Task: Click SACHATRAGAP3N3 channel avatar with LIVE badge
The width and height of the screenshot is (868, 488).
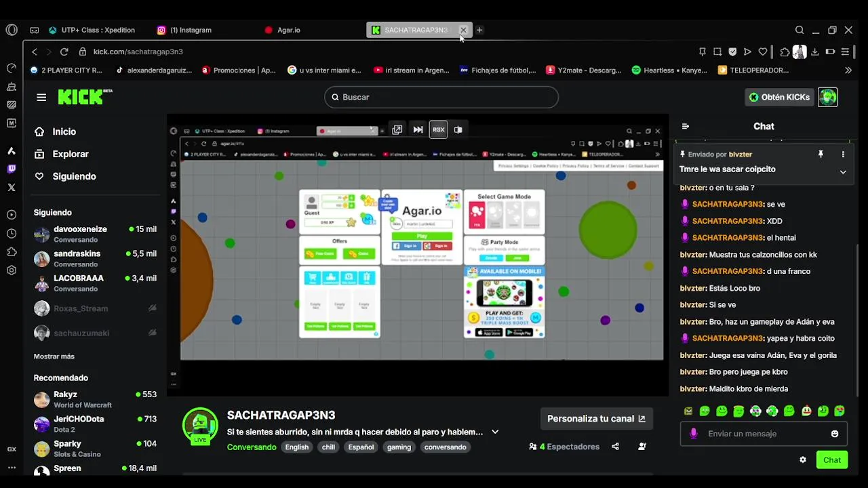Action: pos(200,426)
